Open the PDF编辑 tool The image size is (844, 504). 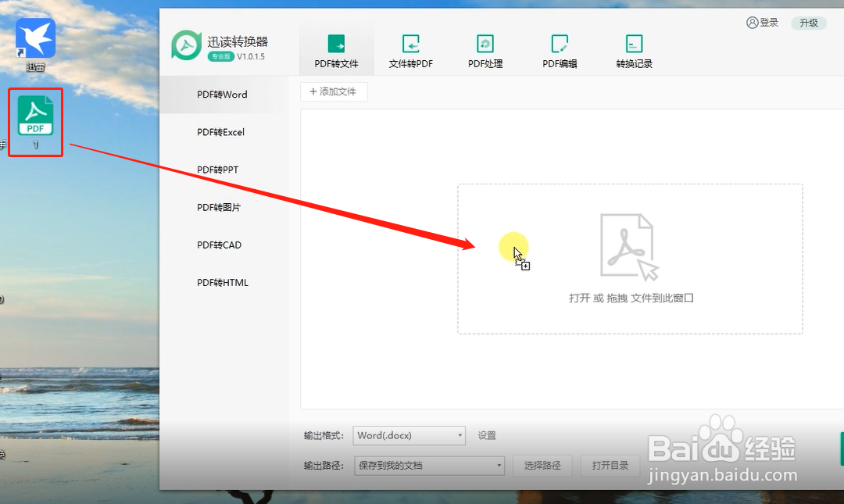click(x=560, y=45)
